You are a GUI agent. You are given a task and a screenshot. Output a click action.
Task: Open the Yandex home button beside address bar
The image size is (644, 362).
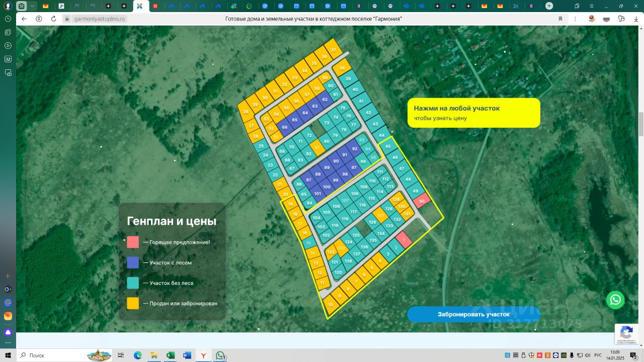click(x=39, y=19)
